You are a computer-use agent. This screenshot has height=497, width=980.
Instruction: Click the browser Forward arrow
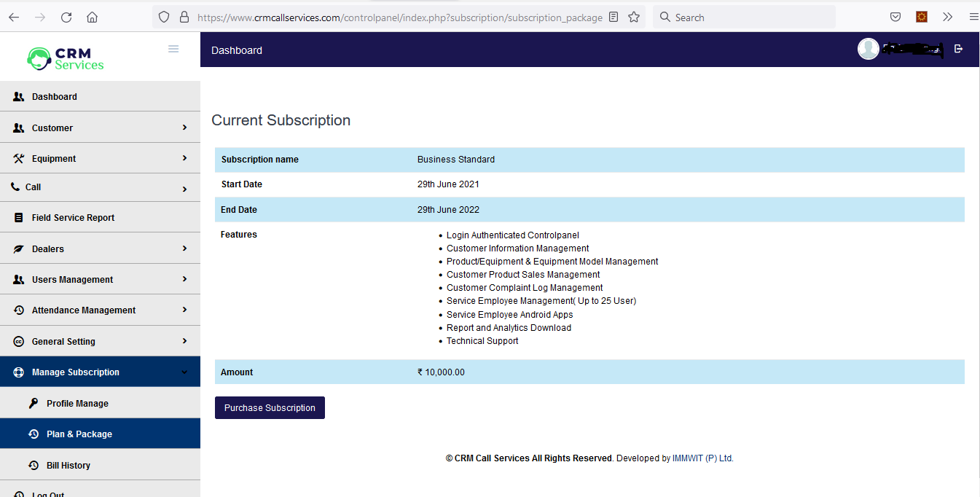click(40, 17)
